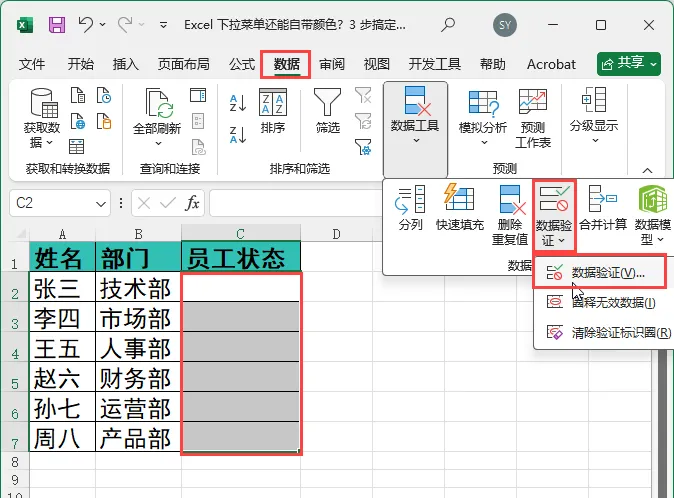Open the 模拟分析 what-if dropdown
This screenshot has width=674, height=498.
click(x=483, y=118)
